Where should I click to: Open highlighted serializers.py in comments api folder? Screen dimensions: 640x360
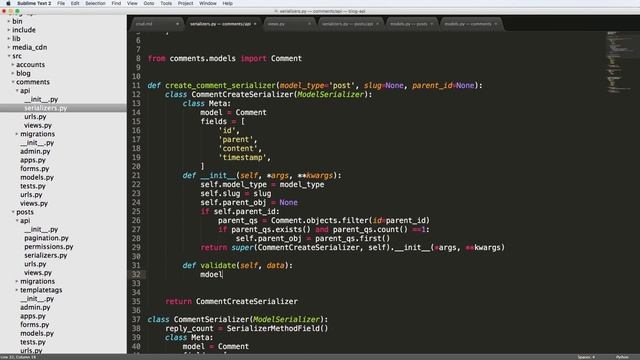point(46,108)
